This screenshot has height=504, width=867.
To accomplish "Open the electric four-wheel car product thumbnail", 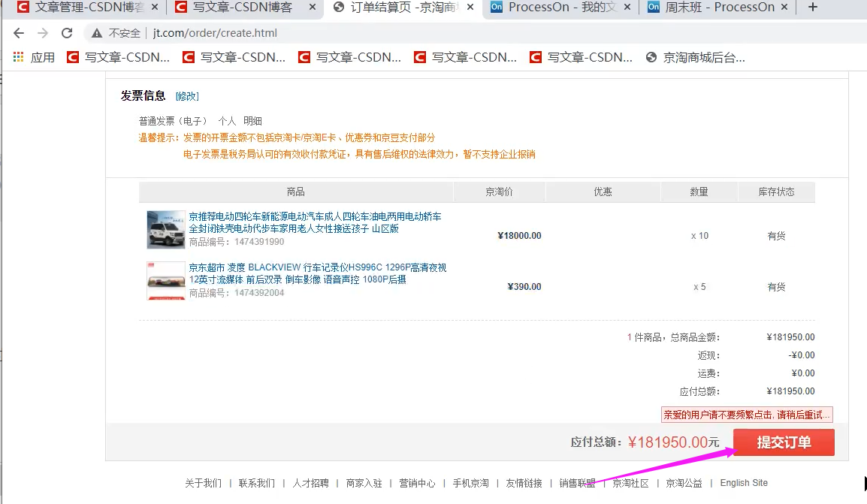I will (x=166, y=229).
